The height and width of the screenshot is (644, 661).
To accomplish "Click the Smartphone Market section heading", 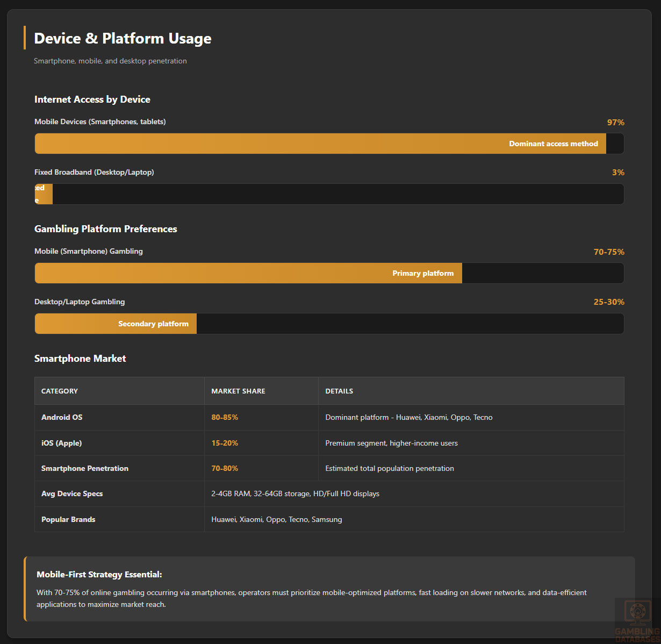I will (80, 359).
